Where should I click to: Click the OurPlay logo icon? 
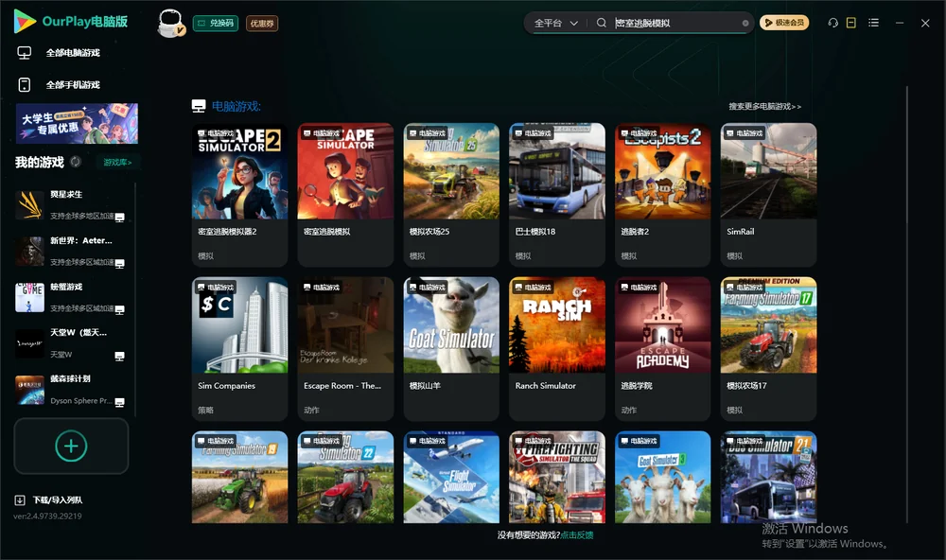pos(25,21)
